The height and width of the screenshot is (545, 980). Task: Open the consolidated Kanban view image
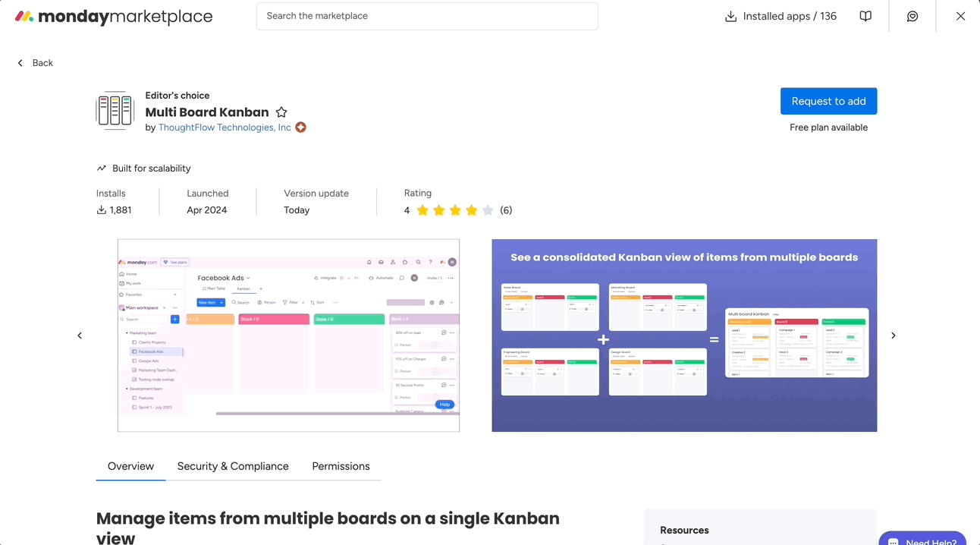(x=684, y=336)
